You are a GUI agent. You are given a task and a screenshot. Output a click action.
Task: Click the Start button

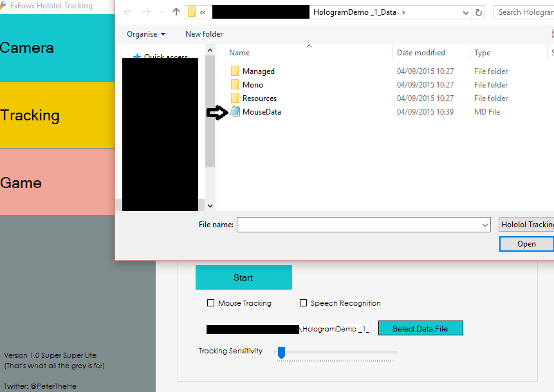[x=244, y=277]
